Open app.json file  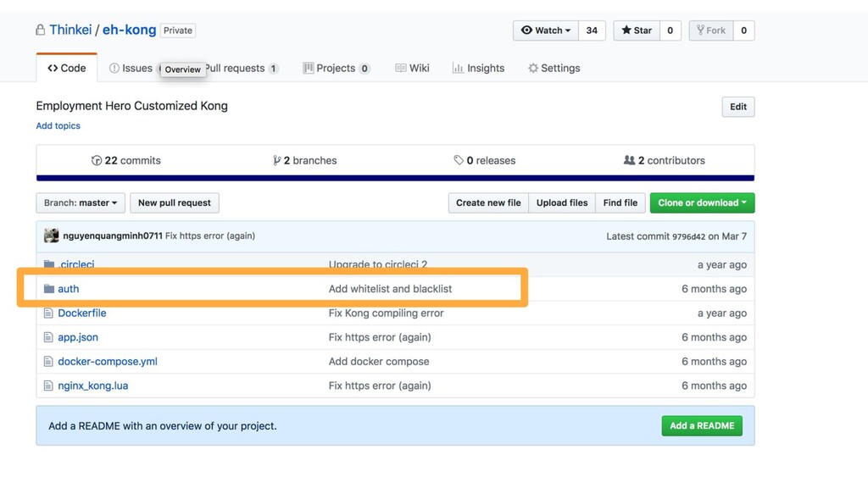pos(78,337)
